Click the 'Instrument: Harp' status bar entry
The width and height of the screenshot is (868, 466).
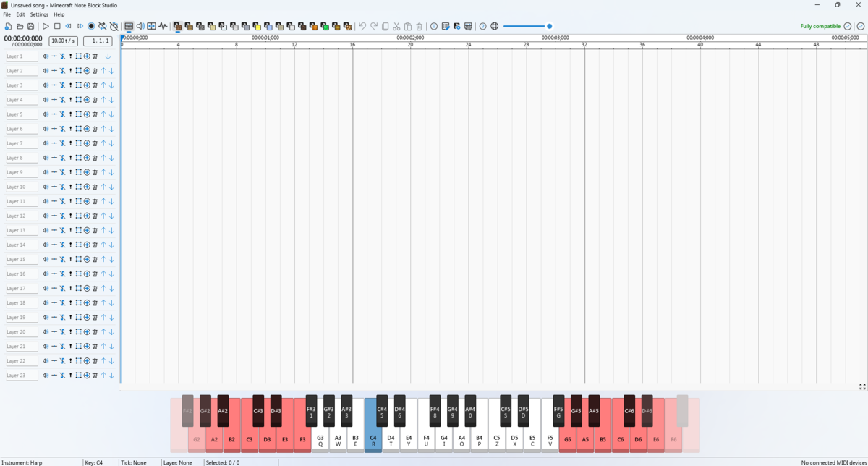[22, 462]
